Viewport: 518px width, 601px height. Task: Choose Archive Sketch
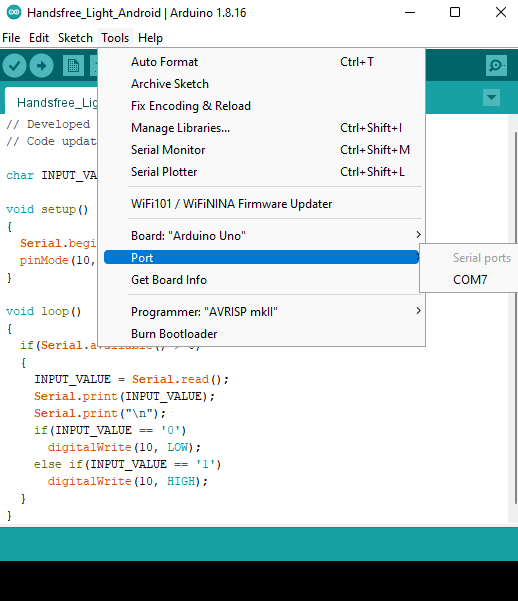pyautogui.click(x=263, y=84)
